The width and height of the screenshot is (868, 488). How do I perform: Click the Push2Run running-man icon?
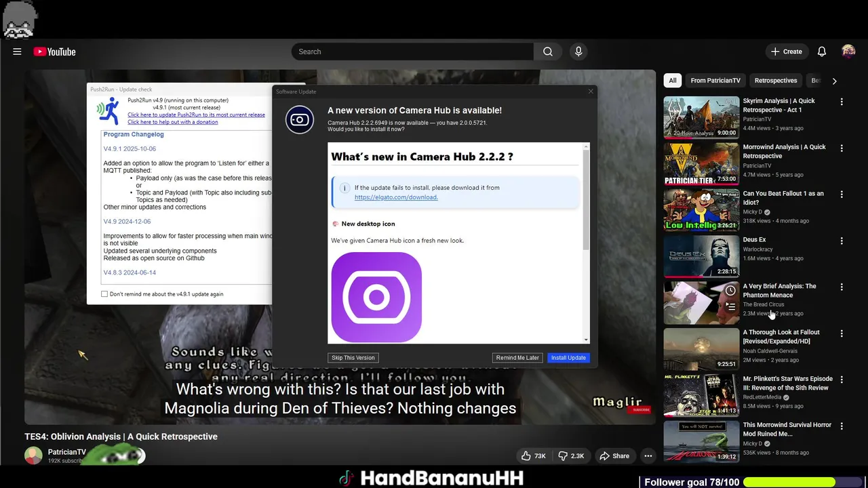click(x=108, y=110)
